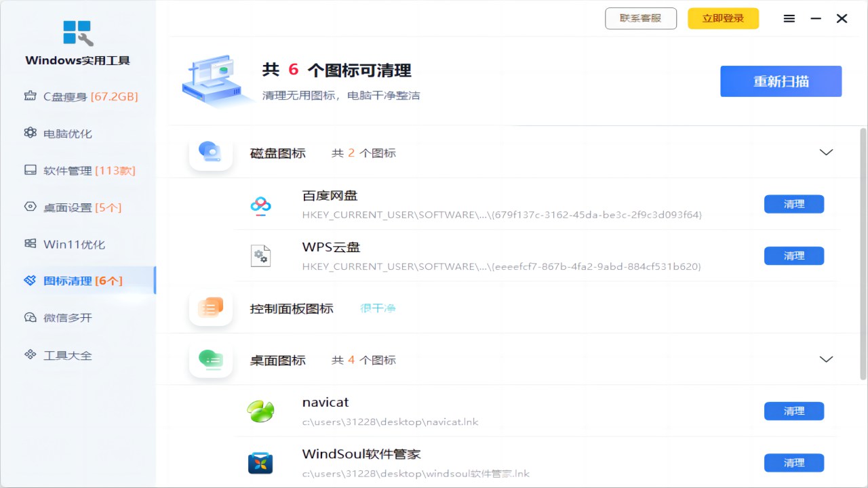Click the 联系客服 button
The height and width of the screenshot is (488, 868).
coord(641,18)
